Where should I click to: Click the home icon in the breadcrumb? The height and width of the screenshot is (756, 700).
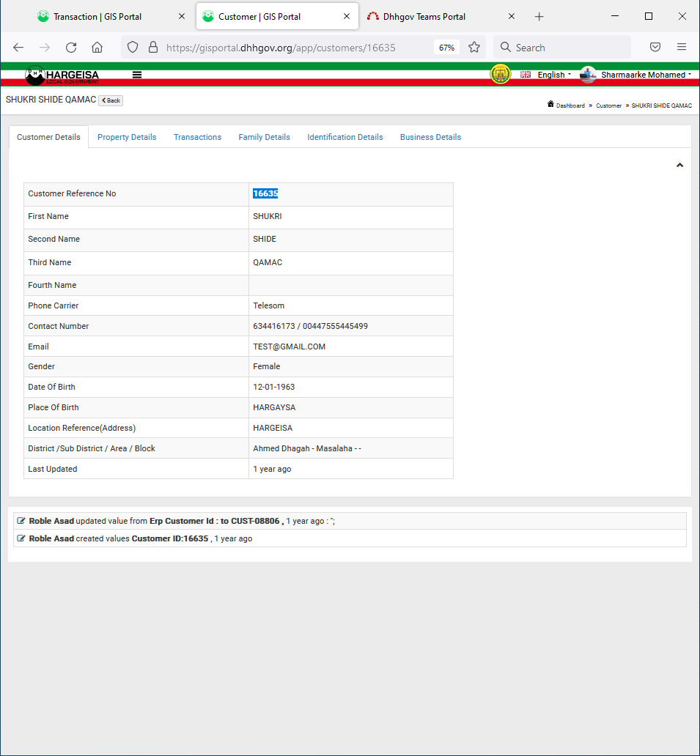[x=550, y=104]
